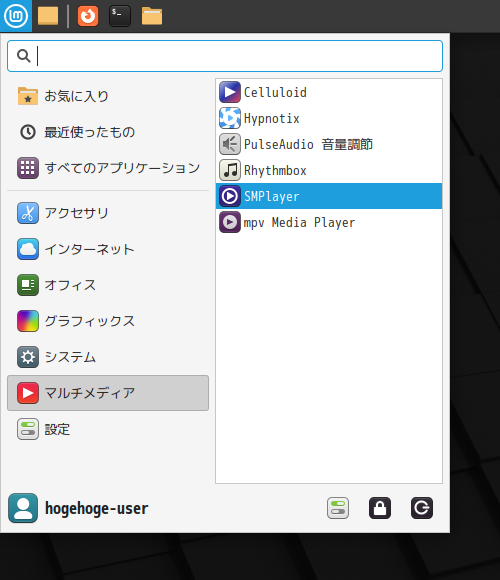Click the お気に入り starred folder icon
The height and width of the screenshot is (580, 500).
pos(28,96)
